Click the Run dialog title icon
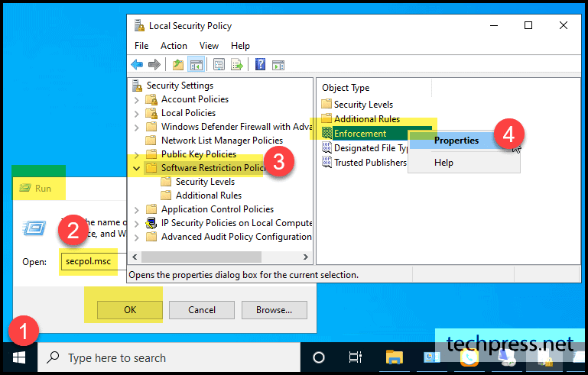 point(25,188)
